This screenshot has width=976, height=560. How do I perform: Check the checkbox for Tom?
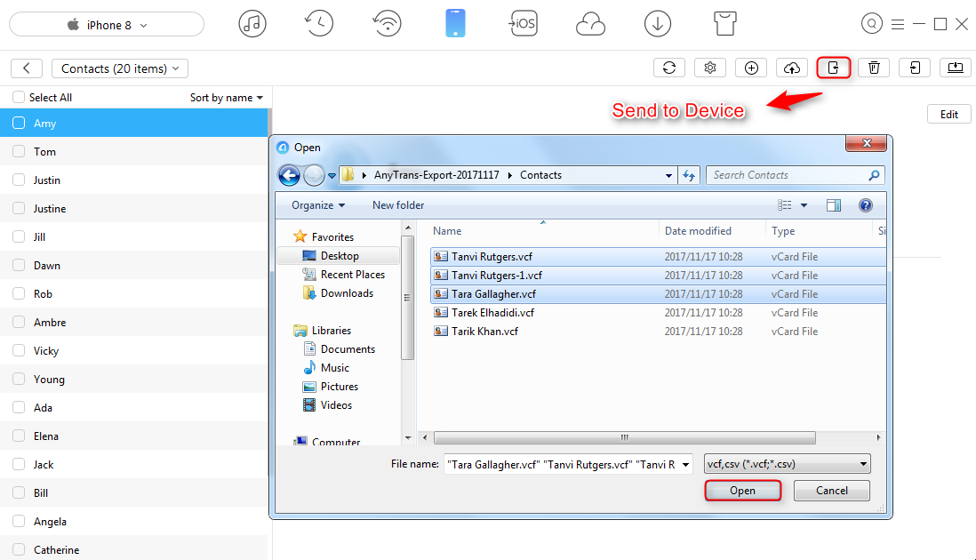coord(19,151)
